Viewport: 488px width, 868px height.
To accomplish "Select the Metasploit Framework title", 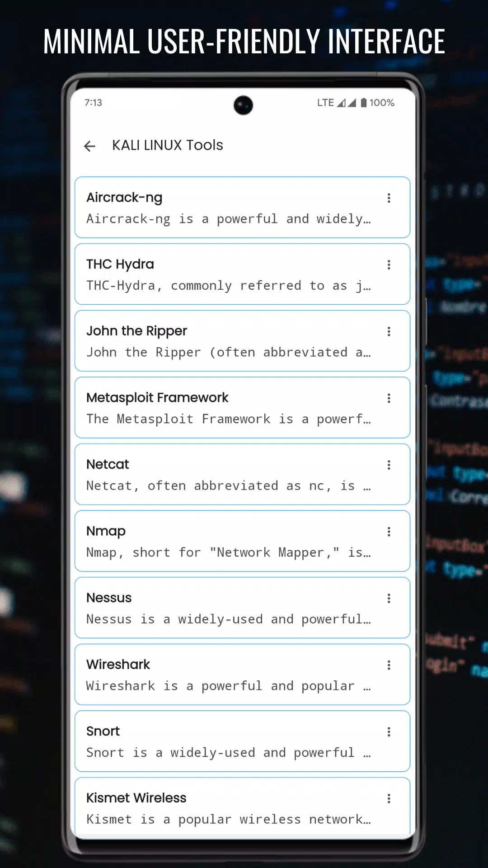I will pyautogui.click(x=157, y=397).
